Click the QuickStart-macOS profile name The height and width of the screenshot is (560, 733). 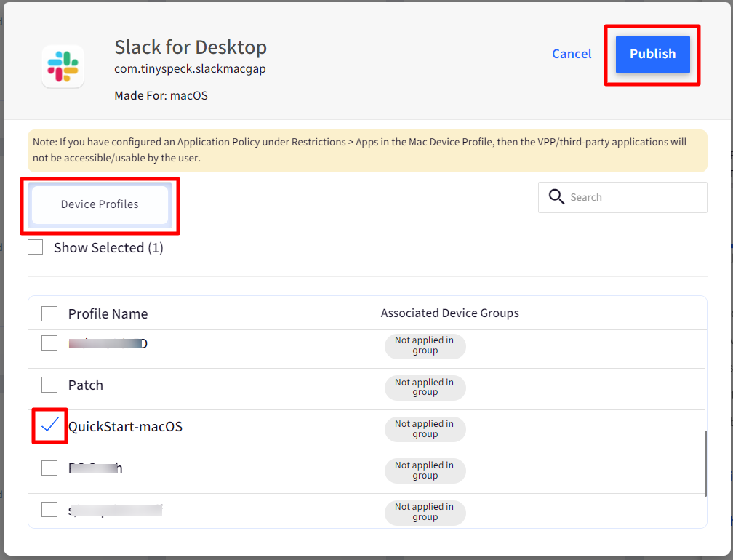point(125,426)
